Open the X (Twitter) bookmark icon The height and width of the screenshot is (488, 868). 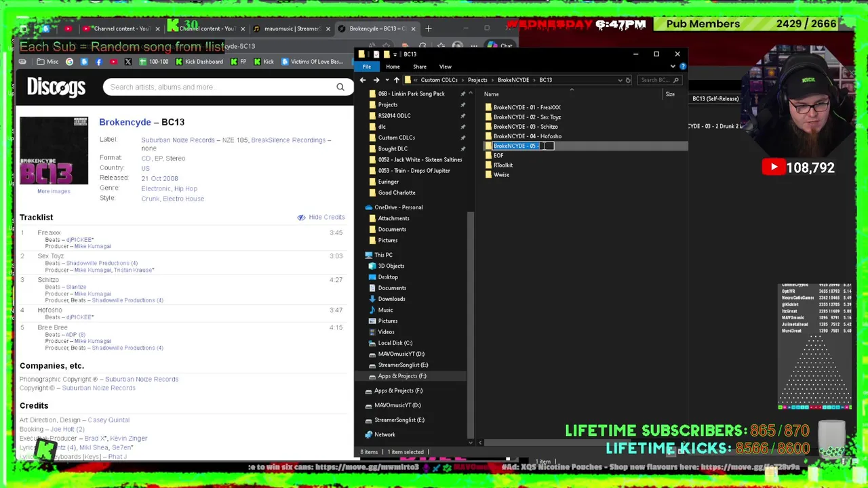(127, 62)
